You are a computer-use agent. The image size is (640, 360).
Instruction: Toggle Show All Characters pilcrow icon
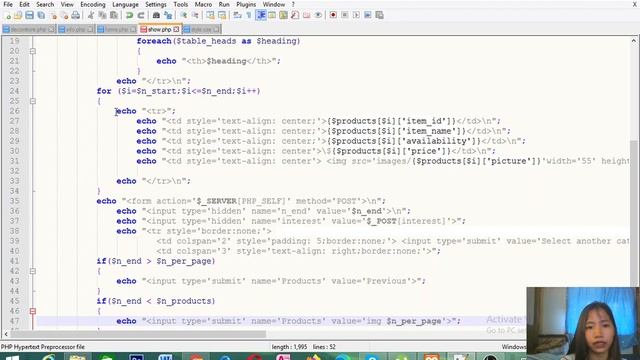pyautogui.click(x=249, y=16)
